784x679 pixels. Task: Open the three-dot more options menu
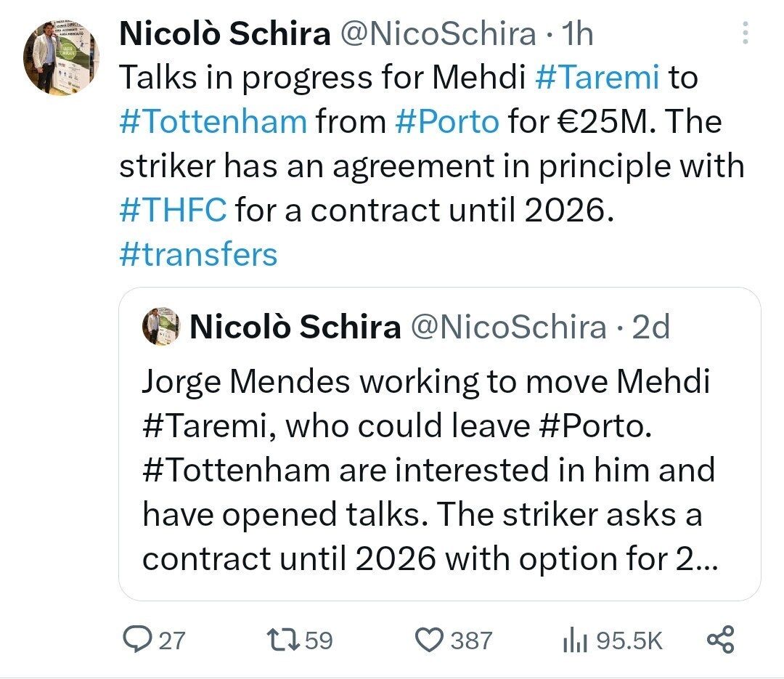click(745, 34)
